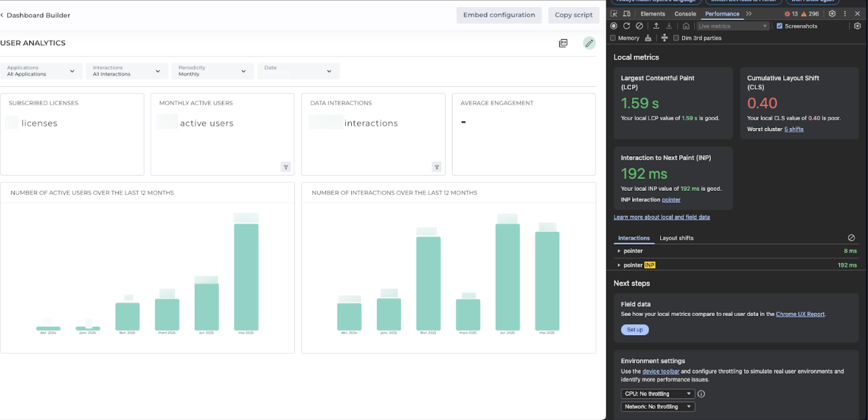
Task: Start recording with the DevTools record button
Action: tap(614, 26)
